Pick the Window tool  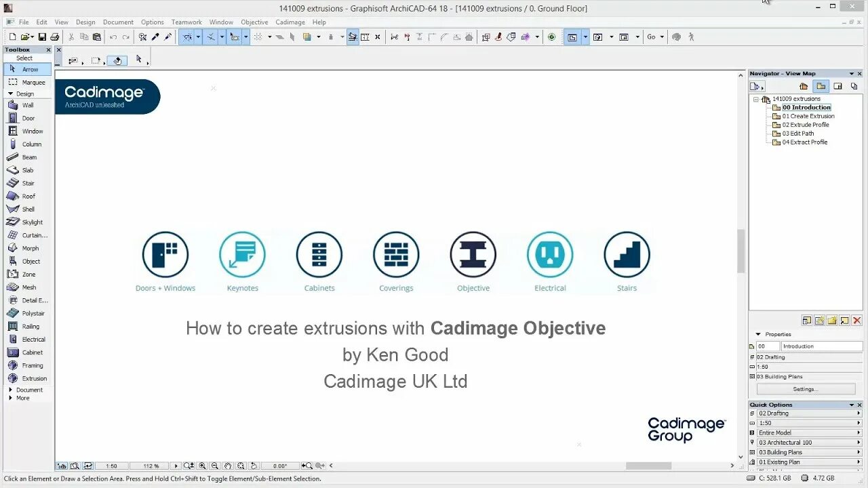pyautogui.click(x=27, y=131)
